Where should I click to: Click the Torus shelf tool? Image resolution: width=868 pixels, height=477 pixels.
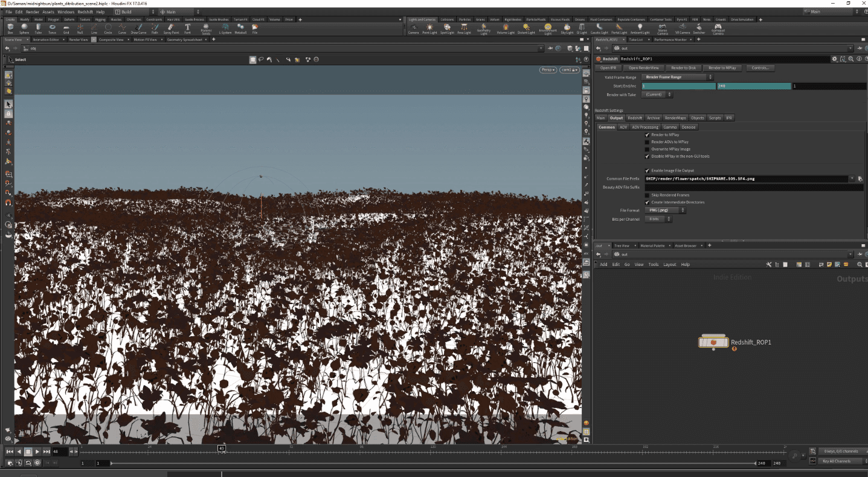tap(53, 28)
